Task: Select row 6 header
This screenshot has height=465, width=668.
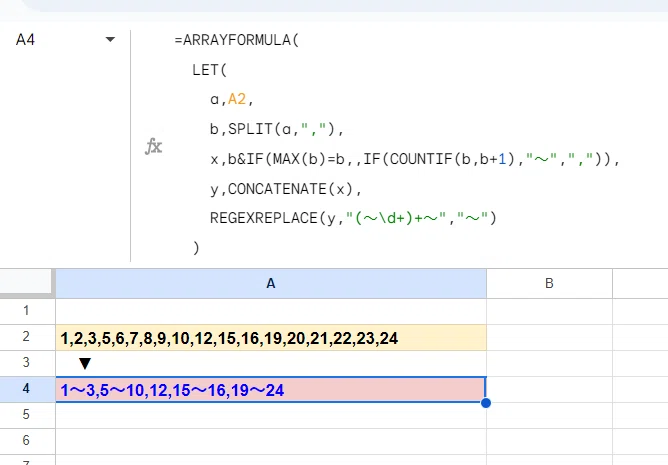Action: (x=26, y=440)
